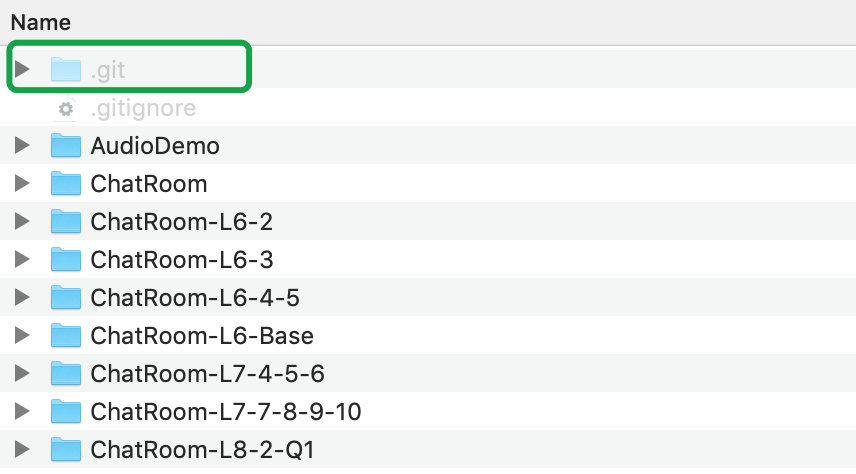Viewport: 856px width, 474px height.
Task: Expand the ChatRoom-L6-4-5 disclosure triangle
Action: pyautogui.click(x=22, y=298)
